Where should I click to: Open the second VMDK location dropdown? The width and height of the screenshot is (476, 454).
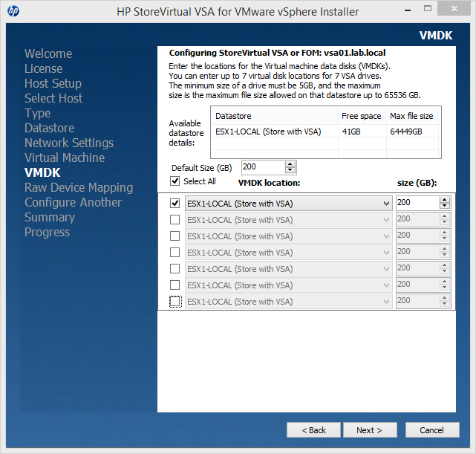pyautogui.click(x=288, y=220)
